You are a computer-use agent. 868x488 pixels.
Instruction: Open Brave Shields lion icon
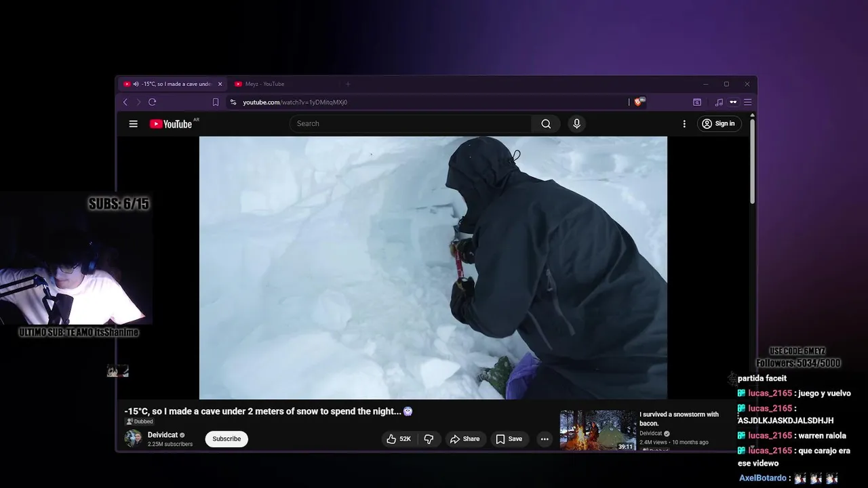(x=639, y=102)
